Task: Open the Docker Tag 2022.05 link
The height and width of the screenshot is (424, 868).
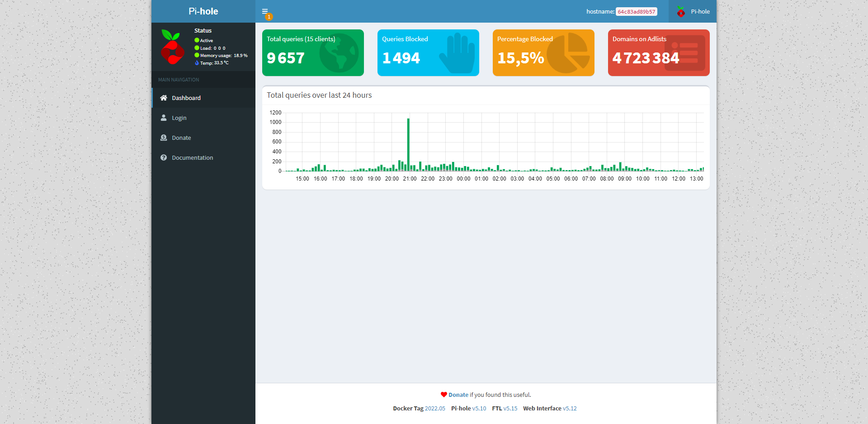Action: (x=434, y=409)
